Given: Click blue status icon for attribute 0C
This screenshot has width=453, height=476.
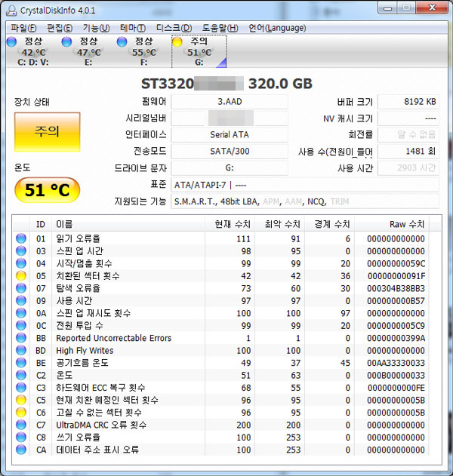Looking at the screenshot, I should [x=21, y=325].
